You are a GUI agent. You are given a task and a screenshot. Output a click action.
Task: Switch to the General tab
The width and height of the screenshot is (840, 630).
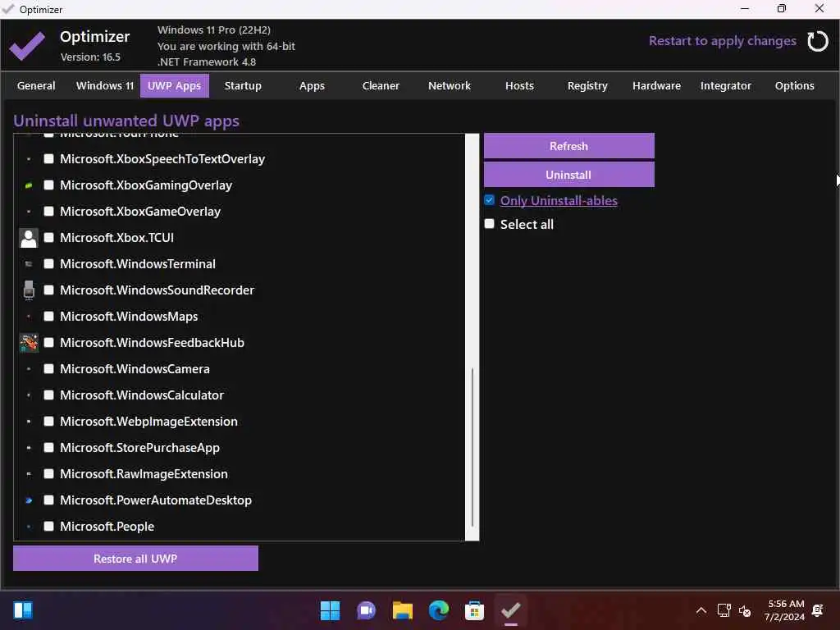tap(36, 85)
